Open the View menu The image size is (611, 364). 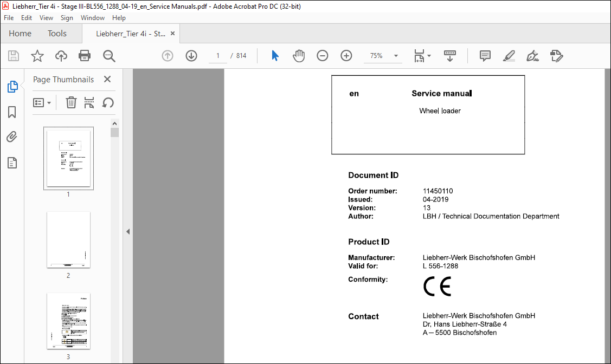tap(47, 18)
